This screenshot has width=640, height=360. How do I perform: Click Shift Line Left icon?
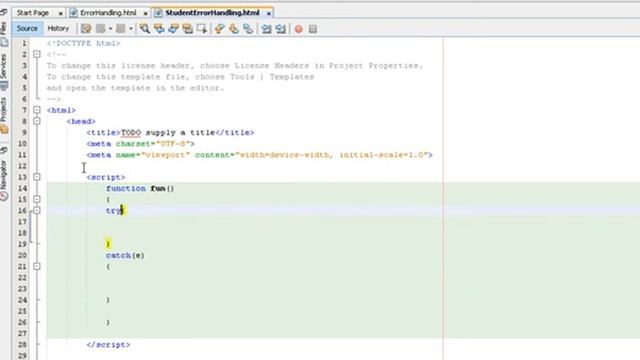tap(266, 29)
